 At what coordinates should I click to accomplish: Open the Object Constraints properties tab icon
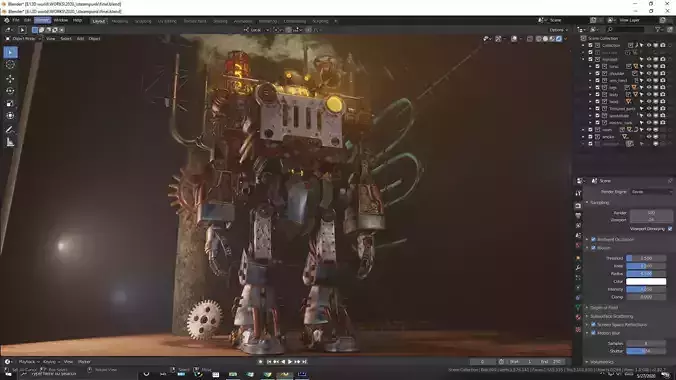tap(578, 298)
